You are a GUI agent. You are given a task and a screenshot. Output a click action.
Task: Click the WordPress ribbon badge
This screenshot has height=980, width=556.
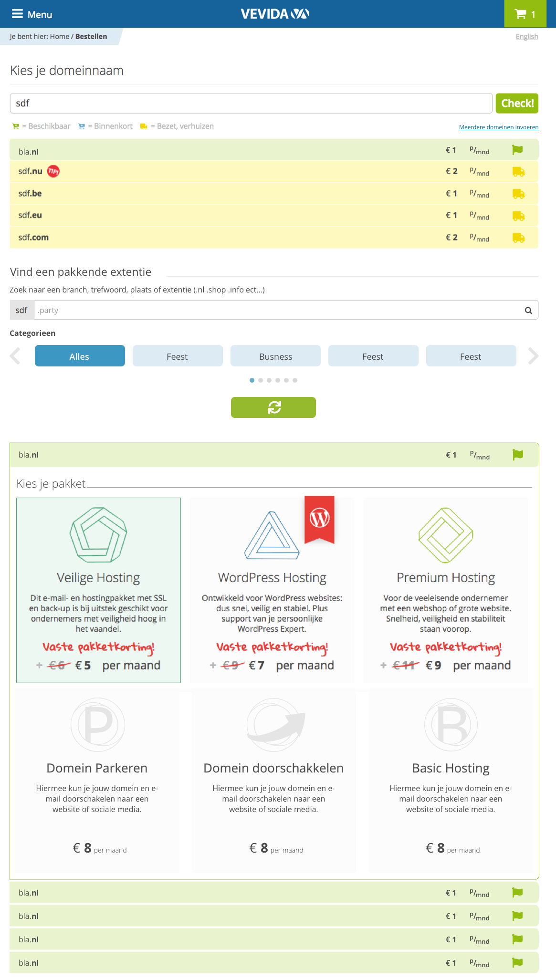click(x=319, y=519)
